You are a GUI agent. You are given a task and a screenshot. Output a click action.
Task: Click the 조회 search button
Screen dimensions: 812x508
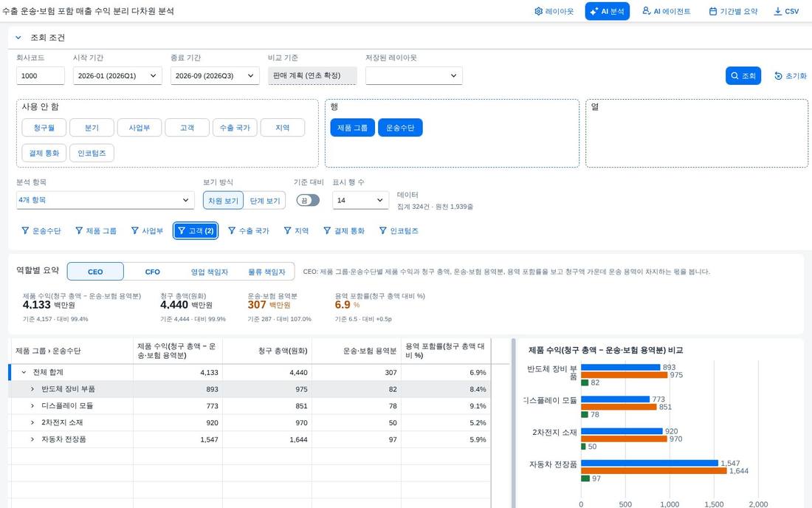[743, 75]
